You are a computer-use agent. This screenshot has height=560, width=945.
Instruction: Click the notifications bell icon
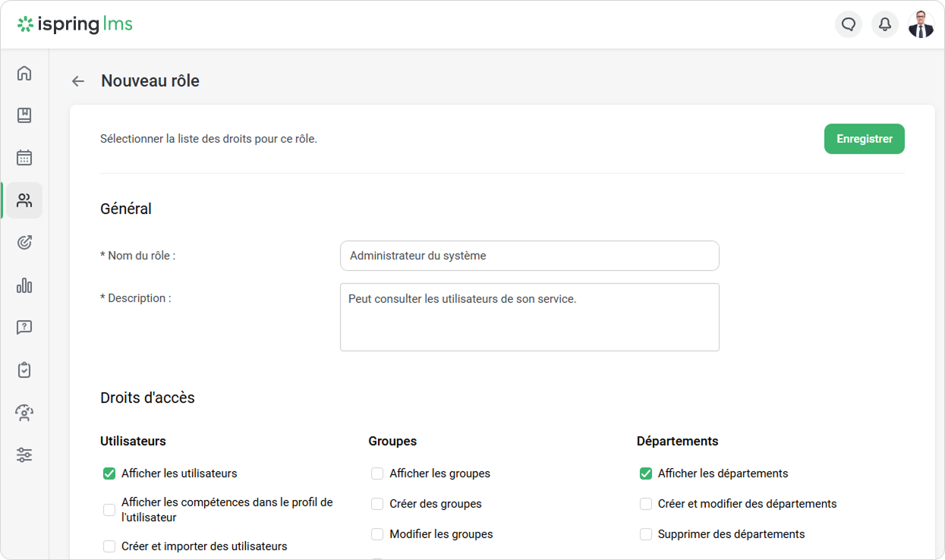coord(885,24)
